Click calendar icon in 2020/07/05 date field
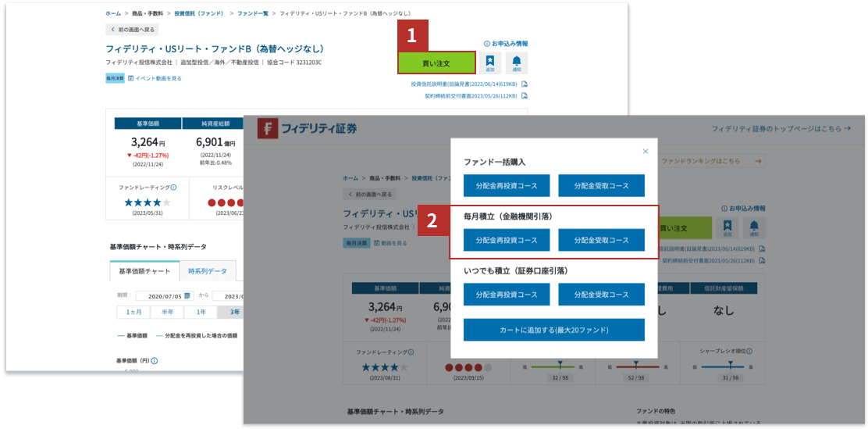 click(x=187, y=296)
